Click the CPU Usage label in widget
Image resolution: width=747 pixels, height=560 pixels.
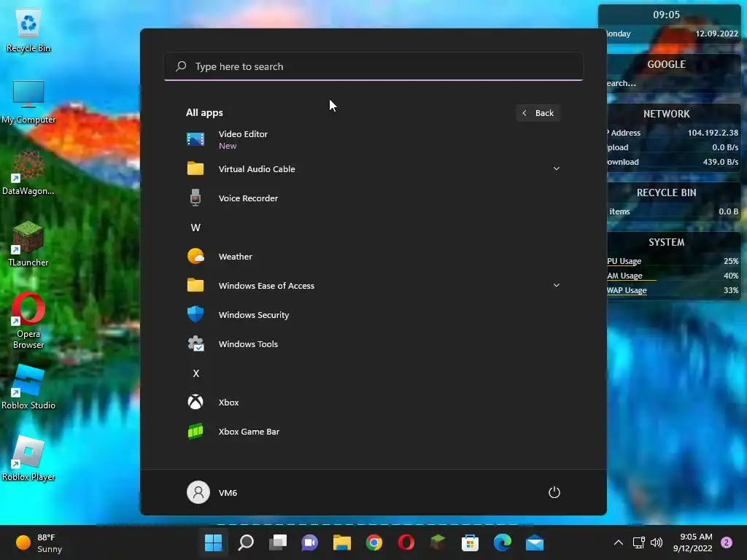[624, 261]
